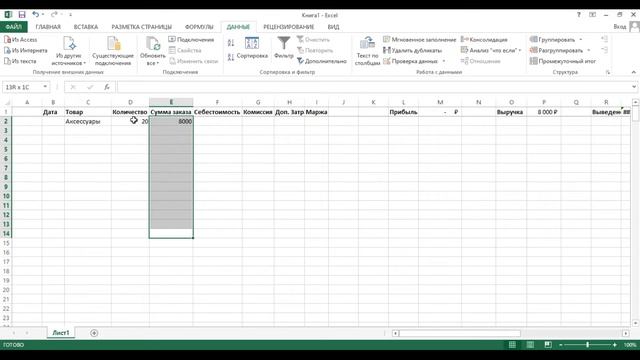The width and height of the screenshot is (640, 360).
Task: Switch to РАЗМЕТКА СТРАНИЦЫ tab
Action: pos(142,27)
